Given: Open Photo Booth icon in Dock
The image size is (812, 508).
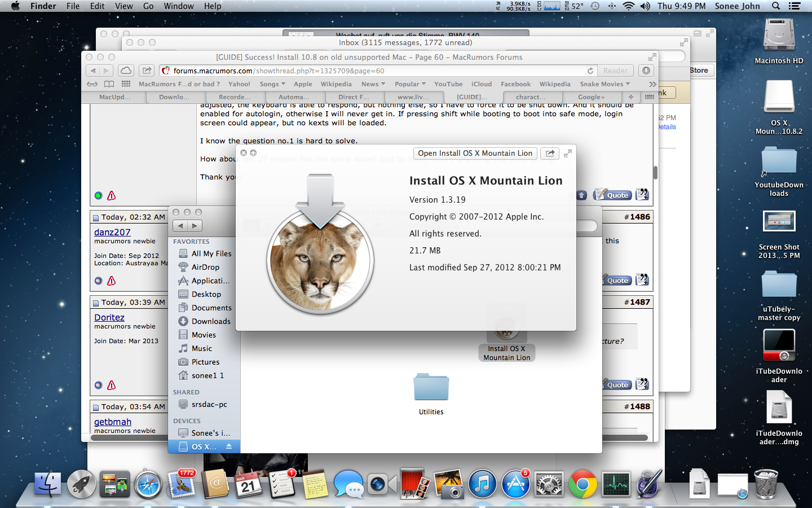Looking at the screenshot, I should [x=415, y=484].
